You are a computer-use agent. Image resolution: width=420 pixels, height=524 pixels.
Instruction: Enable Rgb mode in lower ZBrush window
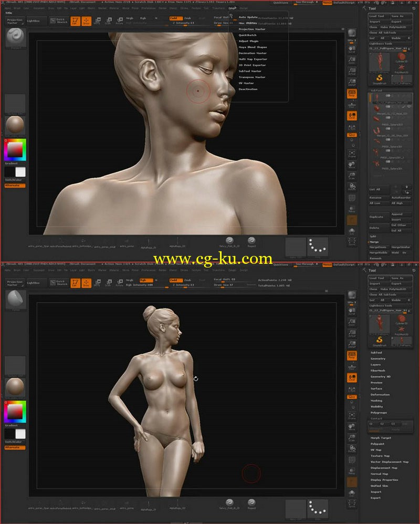click(146, 280)
